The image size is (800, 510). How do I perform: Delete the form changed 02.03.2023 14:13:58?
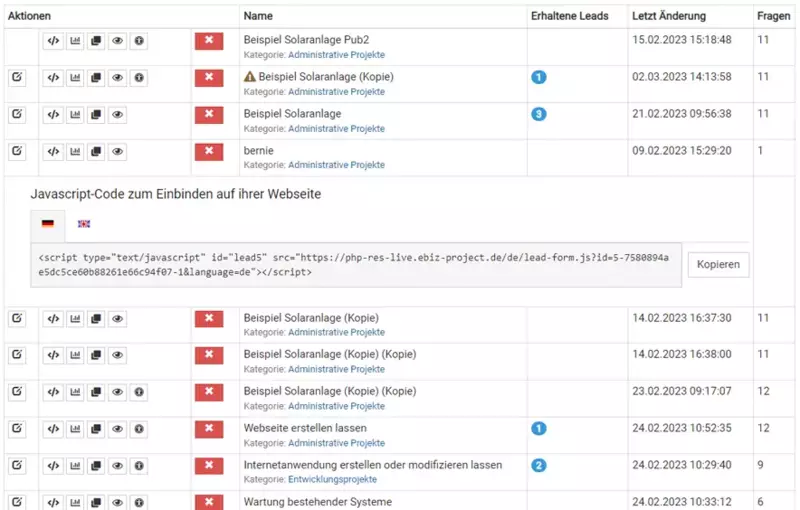(x=209, y=78)
